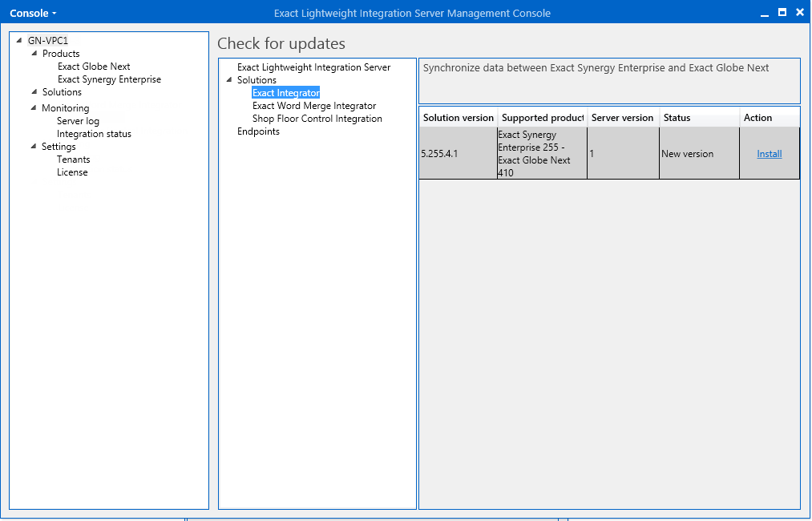Open the Tenants settings page
Viewport: 812px width, 521px height.
point(74,160)
